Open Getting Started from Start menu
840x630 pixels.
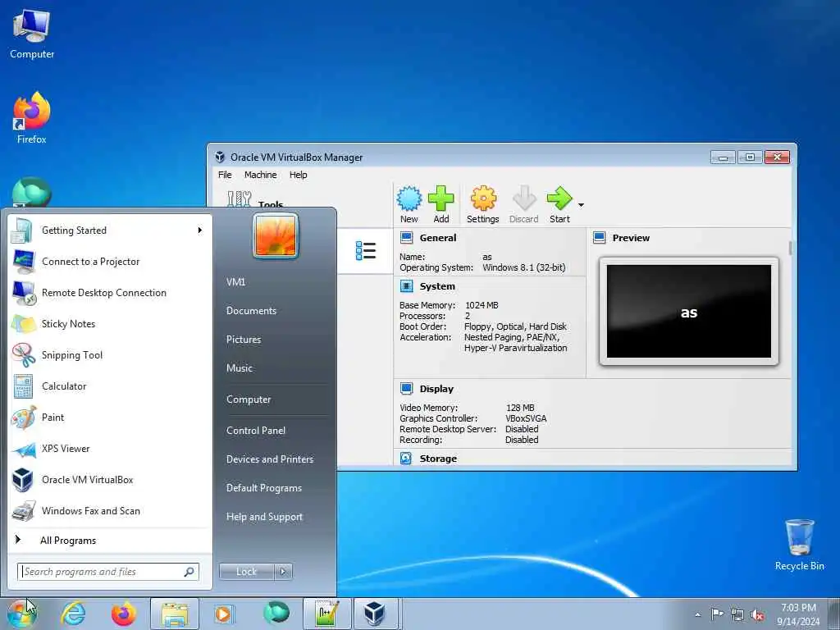[x=107, y=231]
